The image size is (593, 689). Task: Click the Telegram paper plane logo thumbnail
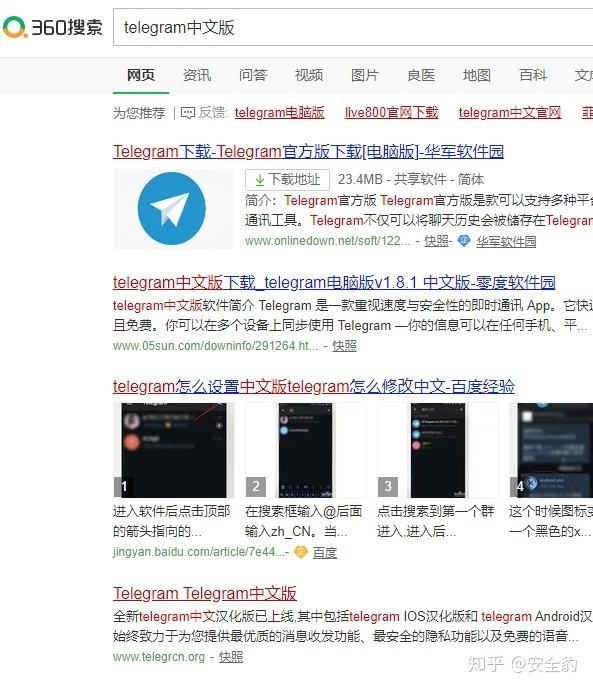[173, 209]
